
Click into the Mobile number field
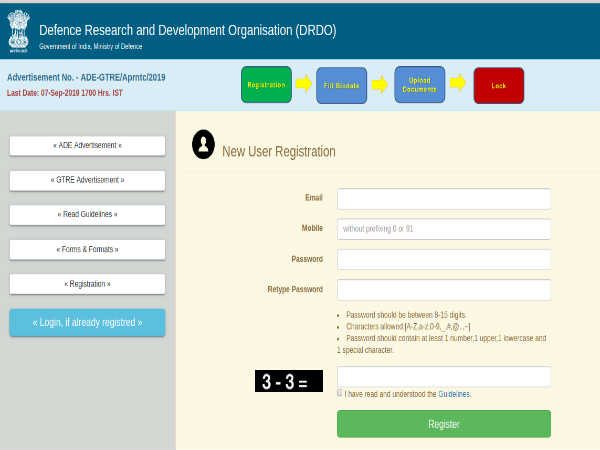pos(443,229)
